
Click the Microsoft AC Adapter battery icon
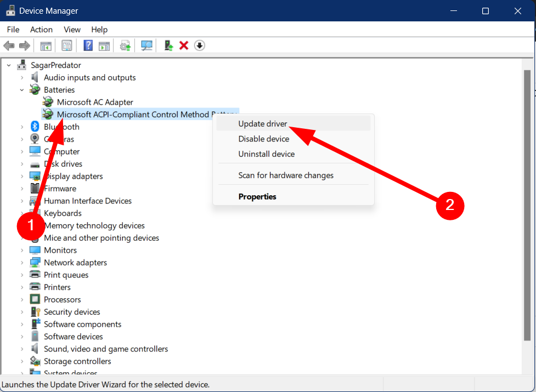click(48, 102)
